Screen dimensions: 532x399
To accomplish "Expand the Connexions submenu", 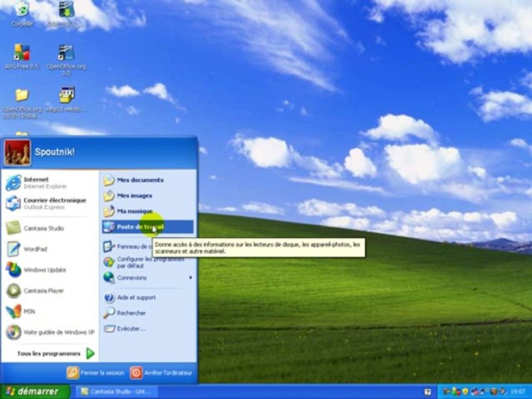I will click(x=147, y=278).
